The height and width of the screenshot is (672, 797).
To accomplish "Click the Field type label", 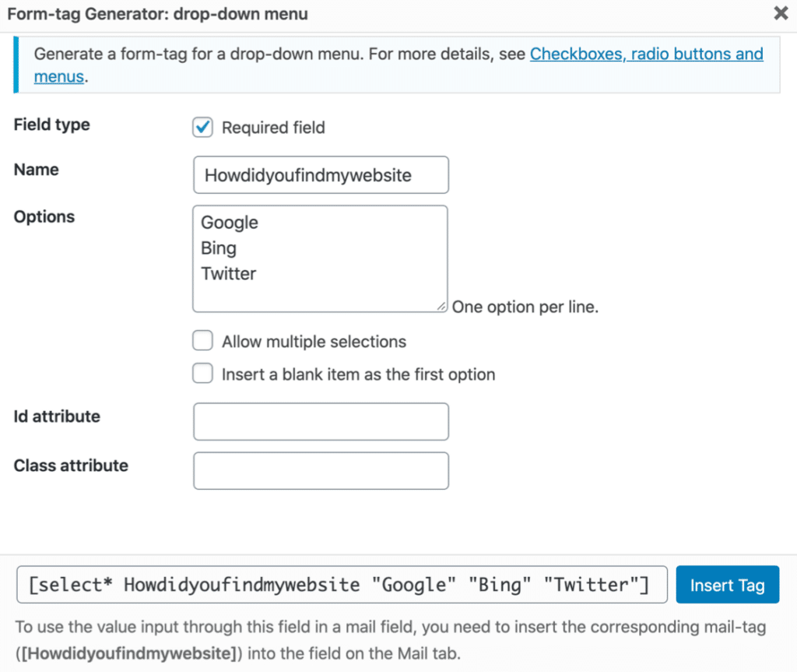I will [51, 125].
